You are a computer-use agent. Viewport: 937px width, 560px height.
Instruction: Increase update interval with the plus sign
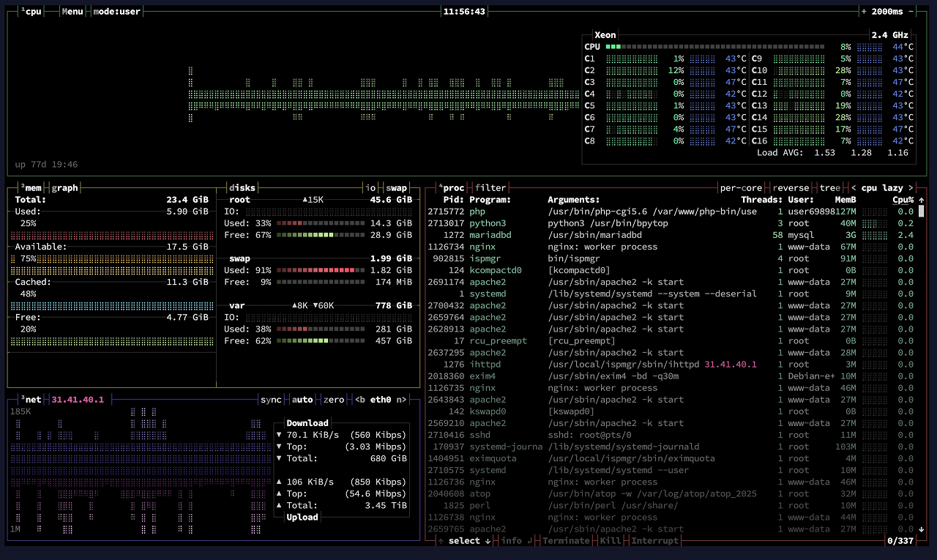click(x=864, y=12)
